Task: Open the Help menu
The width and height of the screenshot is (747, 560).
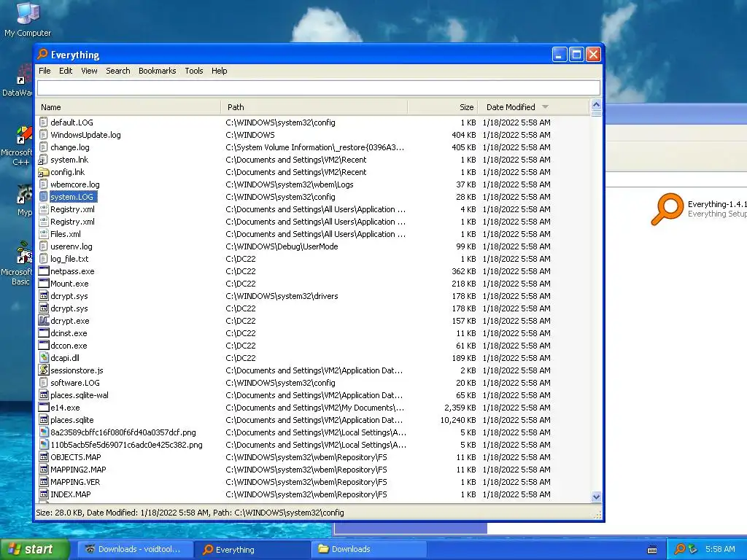Action: [219, 71]
